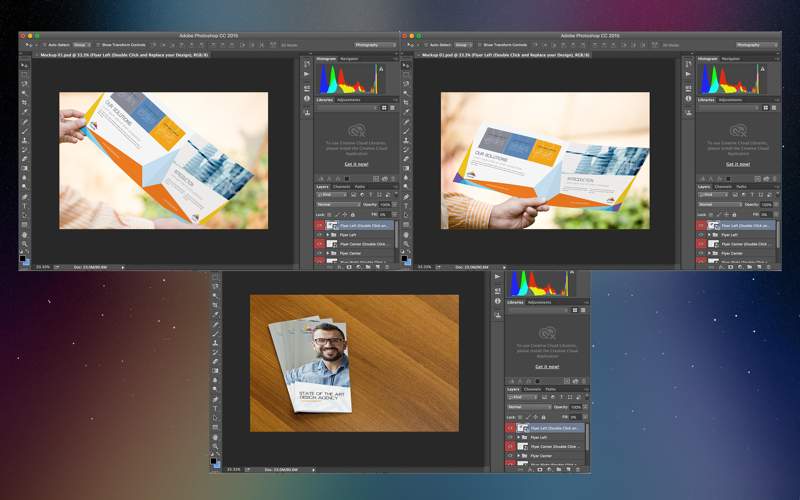Screen dimensions: 800x500
Task: Click background color swatch in bottom window
Action: coord(217,465)
